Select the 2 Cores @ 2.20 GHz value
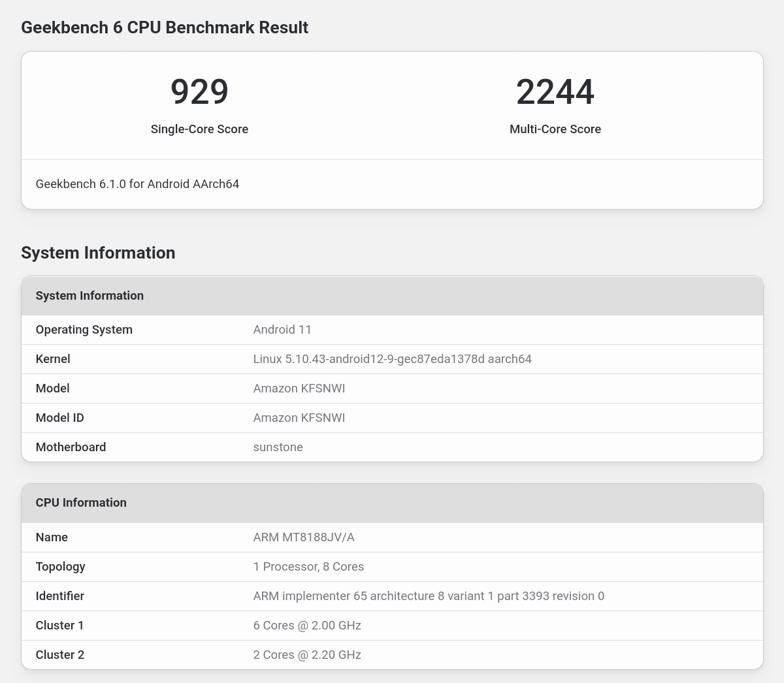The width and height of the screenshot is (784, 683). (x=307, y=655)
